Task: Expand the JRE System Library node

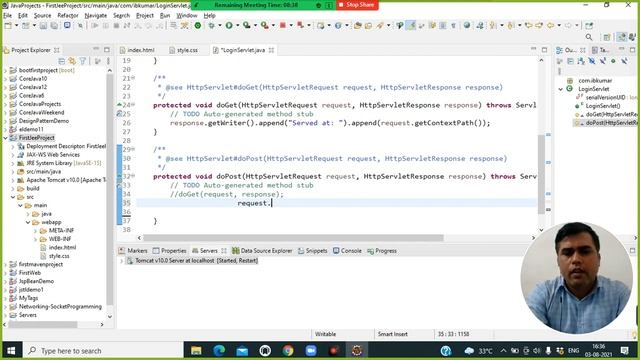Action: point(13,163)
